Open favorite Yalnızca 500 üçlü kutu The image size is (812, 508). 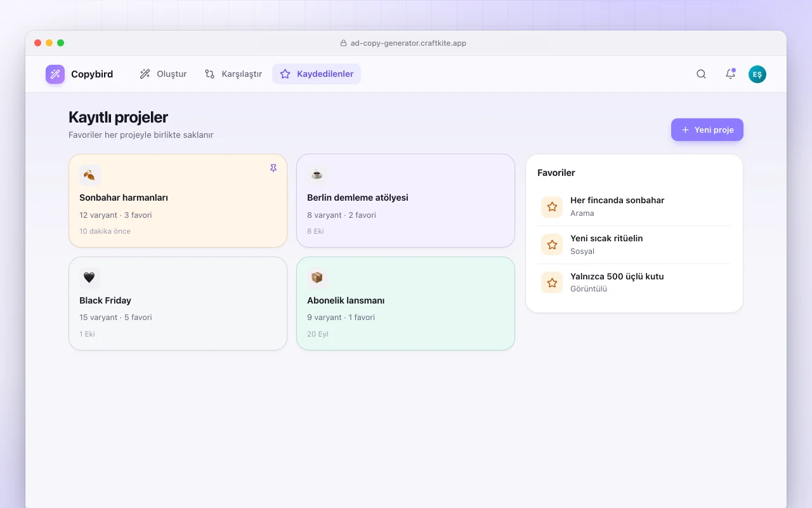634,283
